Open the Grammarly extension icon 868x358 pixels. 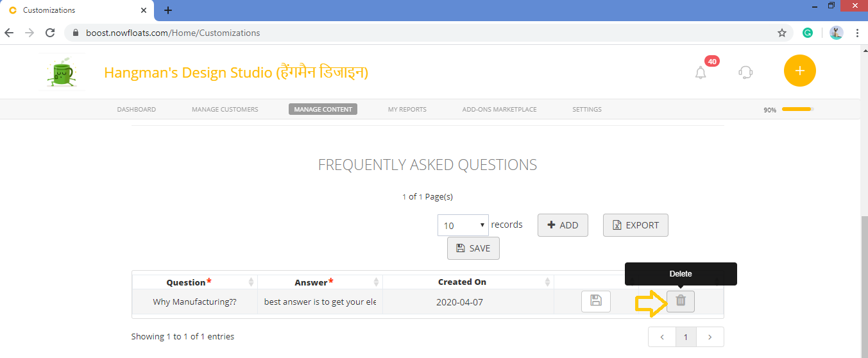[x=808, y=33]
